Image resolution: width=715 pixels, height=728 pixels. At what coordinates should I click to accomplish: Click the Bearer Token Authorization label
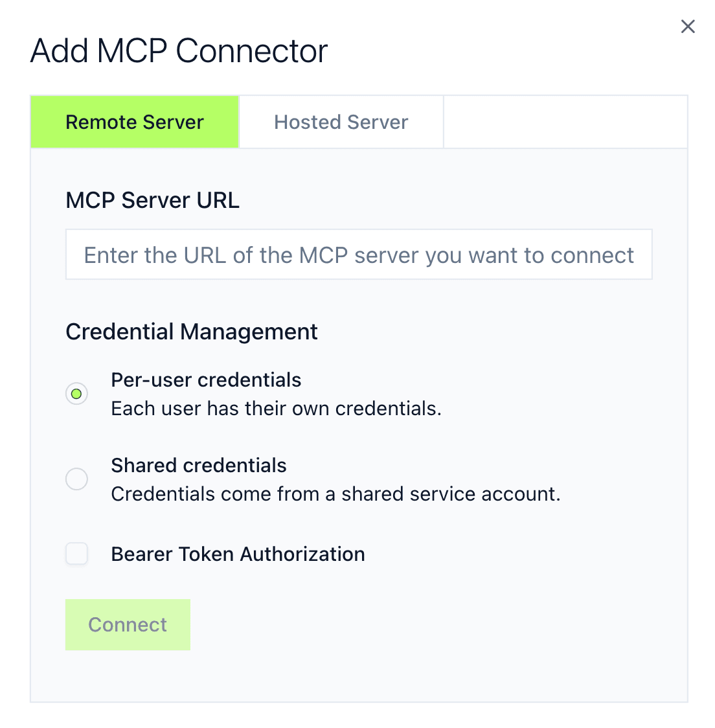238,554
